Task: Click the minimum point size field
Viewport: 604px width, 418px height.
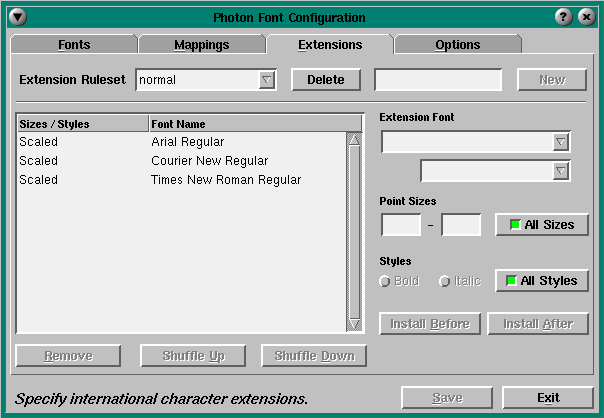Action: [x=401, y=225]
